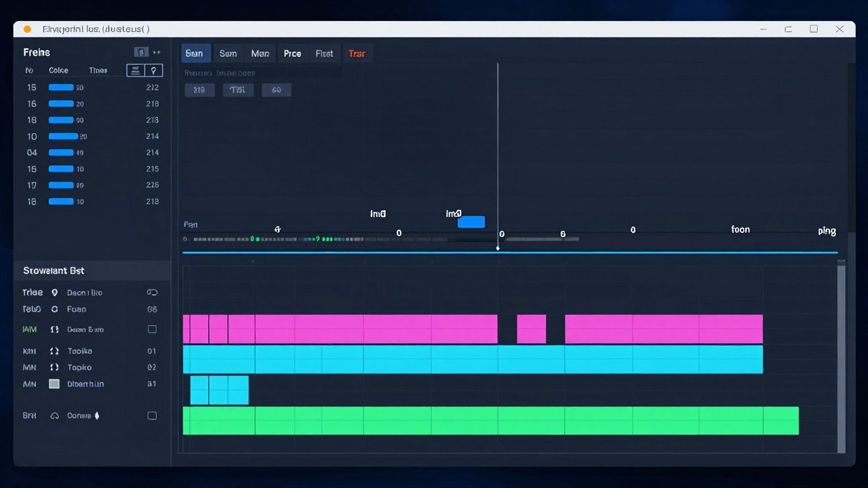This screenshot has width=868, height=488.
Task: Click the blue bar in row 15
Action: pyautogui.click(x=61, y=87)
